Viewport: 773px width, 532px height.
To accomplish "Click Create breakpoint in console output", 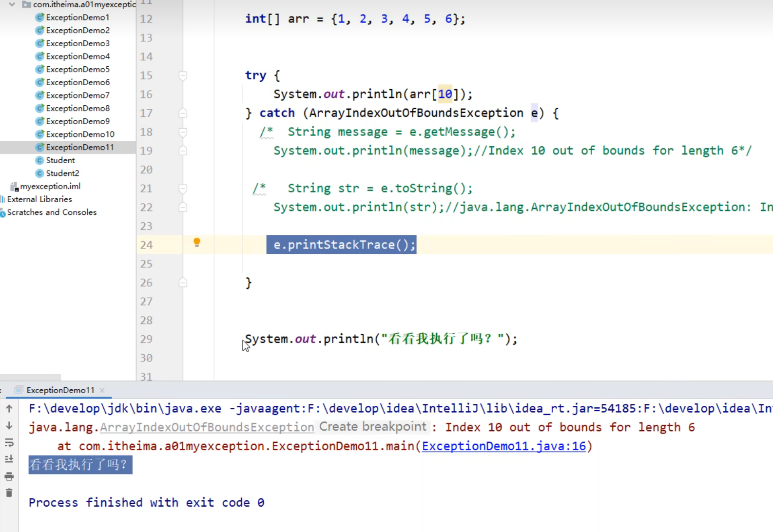I will [x=372, y=427].
